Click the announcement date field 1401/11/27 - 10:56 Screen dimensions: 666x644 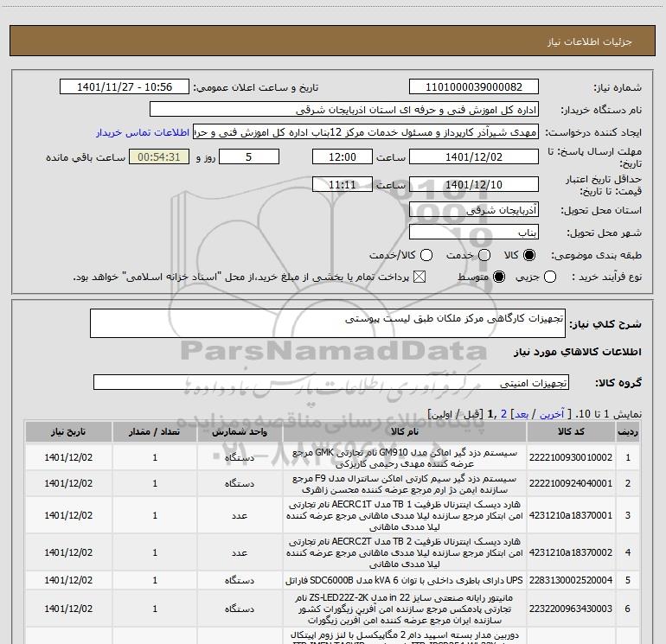125,87
